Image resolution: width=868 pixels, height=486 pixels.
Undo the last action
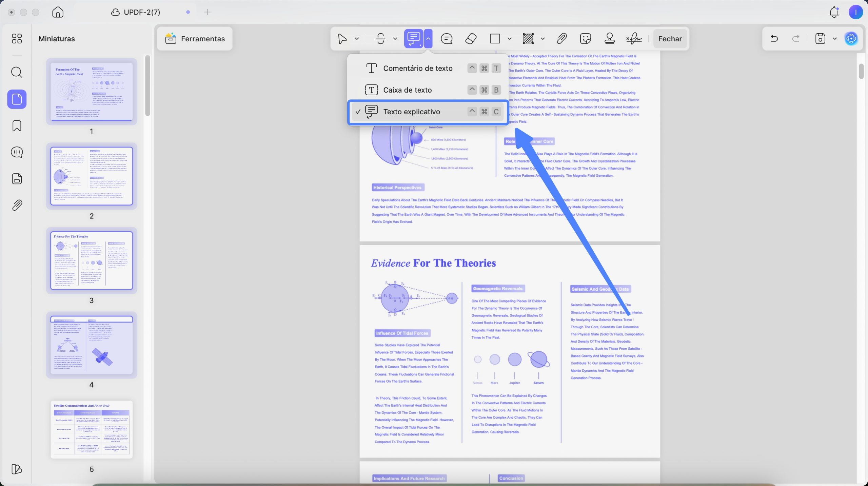point(774,39)
